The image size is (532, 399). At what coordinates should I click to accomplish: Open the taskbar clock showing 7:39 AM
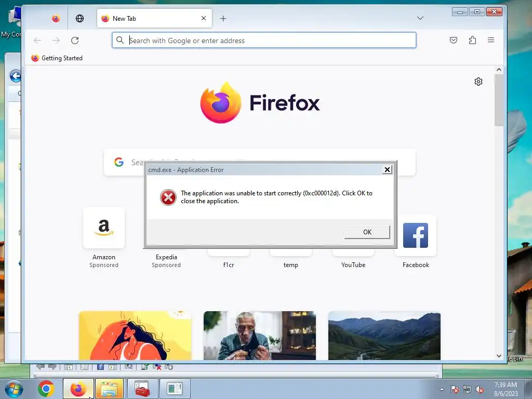[x=506, y=389]
